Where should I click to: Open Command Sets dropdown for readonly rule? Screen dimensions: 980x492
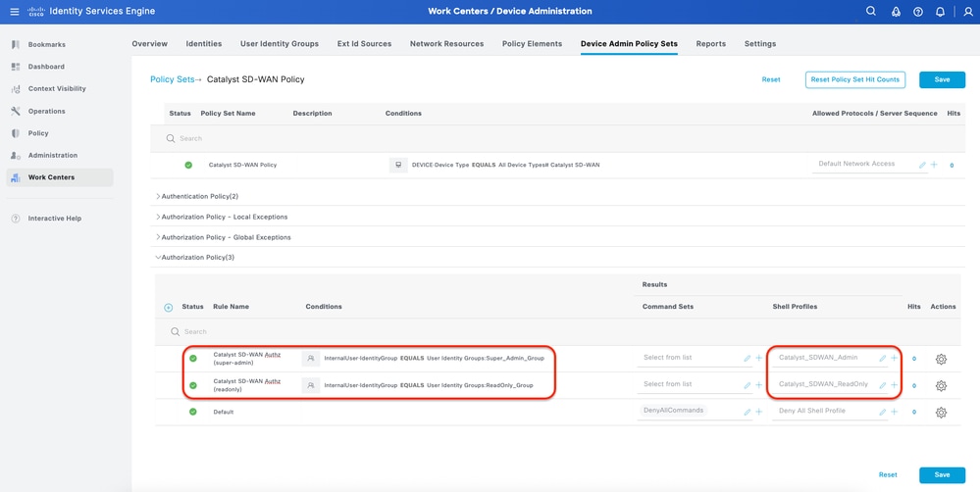click(x=691, y=384)
